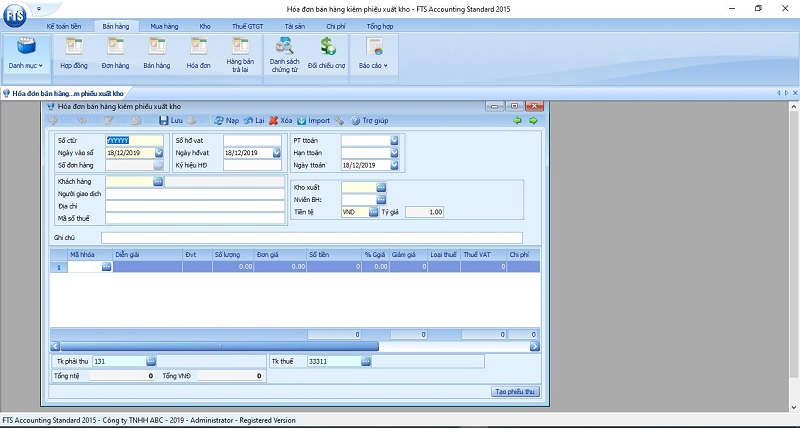The width and height of the screenshot is (800, 428).
Task: Select the Hóa đơn bán hàng document tab
Action: (x=64, y=94)
